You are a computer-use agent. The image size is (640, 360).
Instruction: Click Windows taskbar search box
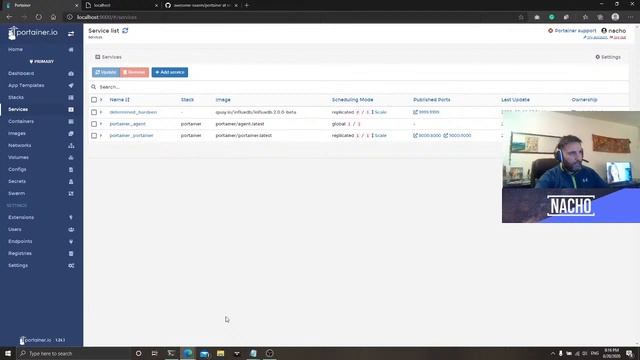click(x=73, y=353)
